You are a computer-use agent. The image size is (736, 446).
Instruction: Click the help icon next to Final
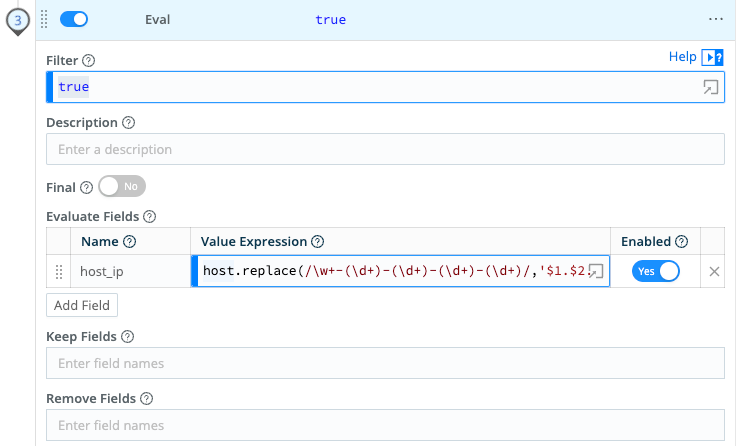(86, 187)
